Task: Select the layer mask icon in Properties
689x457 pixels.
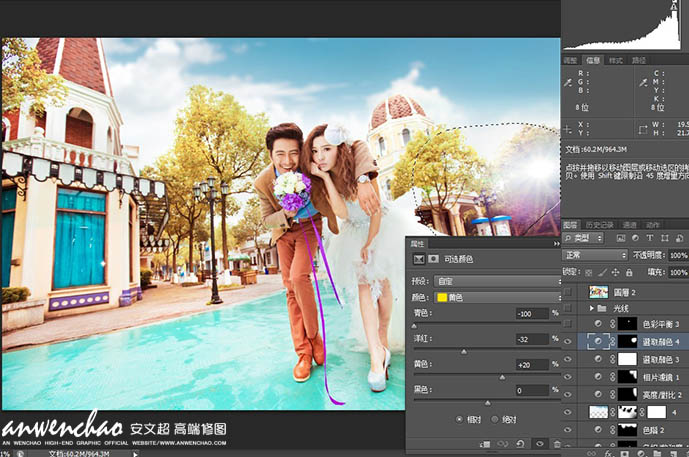Action: coord(432,259)
